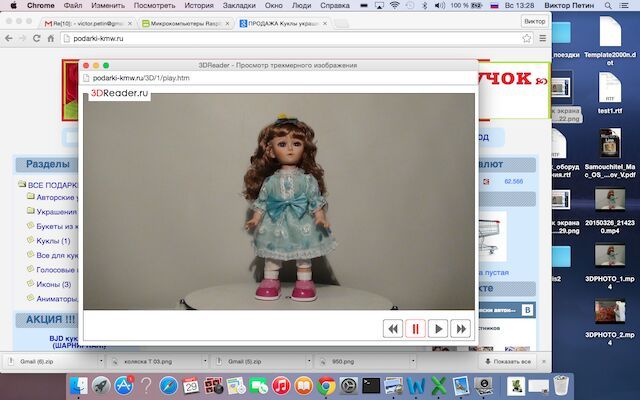Screen dimensions: 640x400
Task: Go forward in Chrome
Action: tap(22, 38)
